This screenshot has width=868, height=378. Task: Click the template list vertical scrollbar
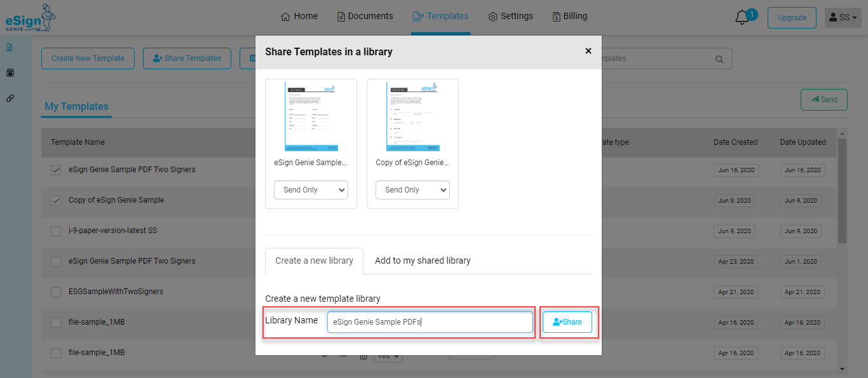(843, 191)
